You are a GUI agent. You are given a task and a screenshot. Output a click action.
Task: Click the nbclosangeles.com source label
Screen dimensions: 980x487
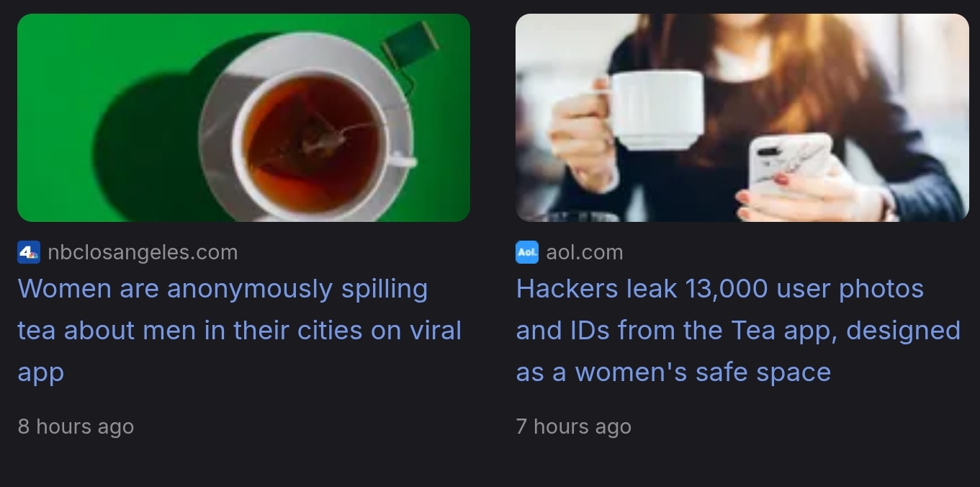tap(143, 252)
